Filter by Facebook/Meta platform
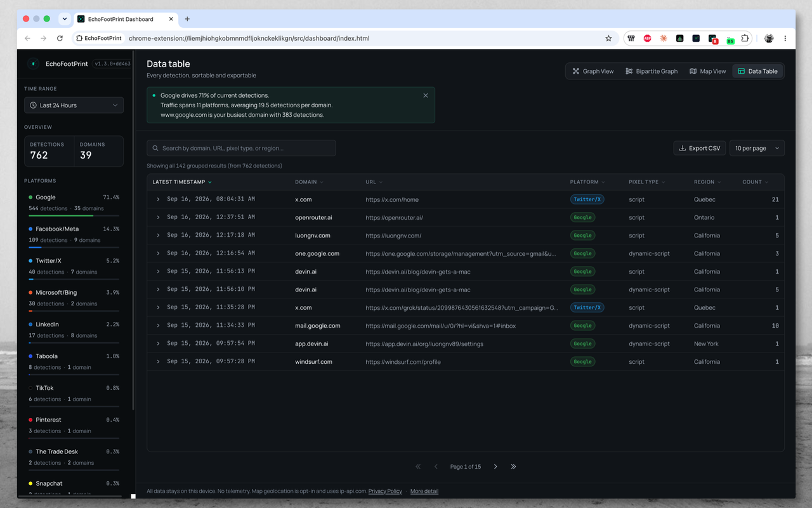The height and width of the screenshot is (508, 812). point(74,236)
